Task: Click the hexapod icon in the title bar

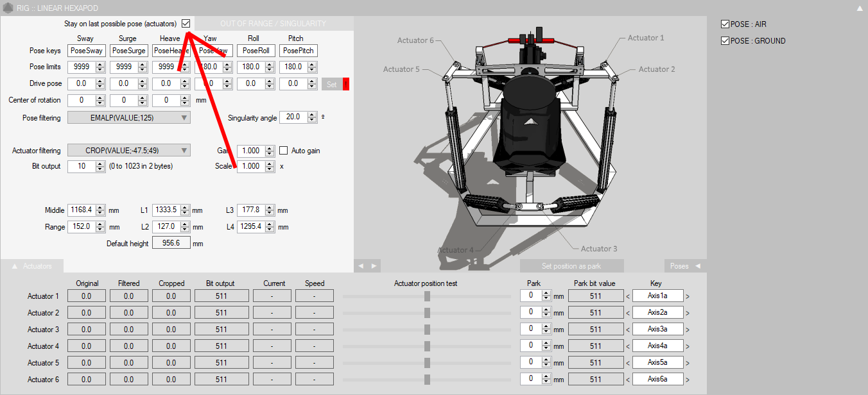Action: pos(7,8)
